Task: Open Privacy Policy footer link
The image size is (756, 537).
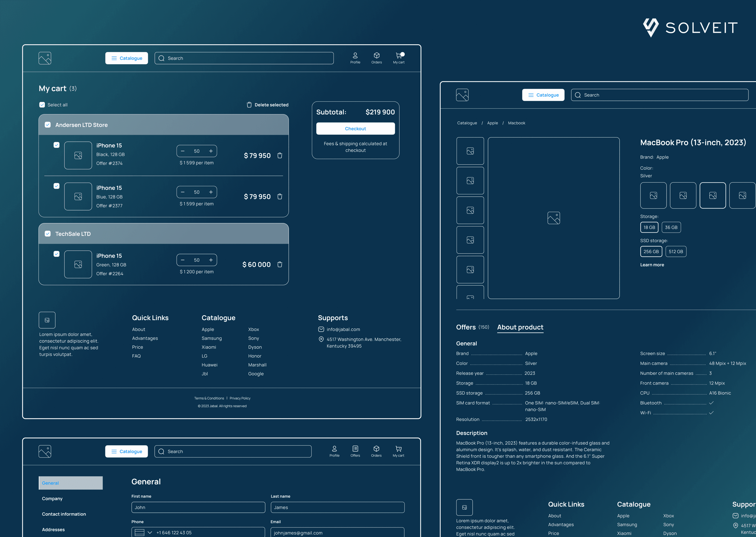Action: 240,398
